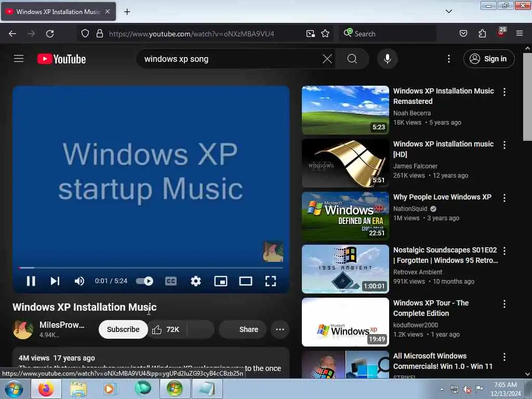View site security lock info

[99, 34]
